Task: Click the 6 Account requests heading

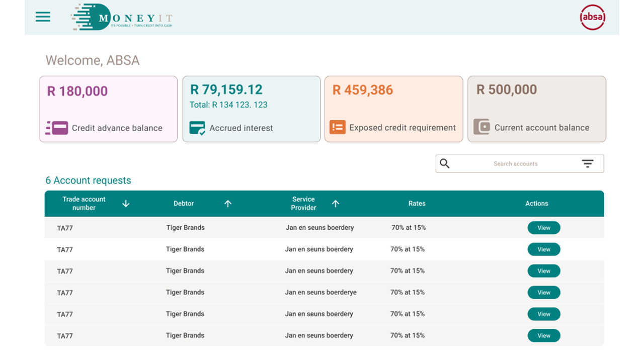Action: pyautogui.click(x=88, y=180)
